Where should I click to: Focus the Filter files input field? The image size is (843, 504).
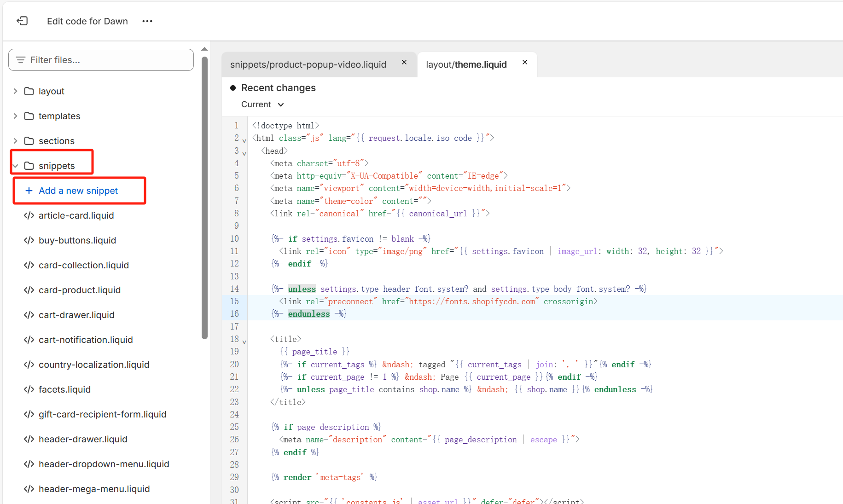(101, 60)
